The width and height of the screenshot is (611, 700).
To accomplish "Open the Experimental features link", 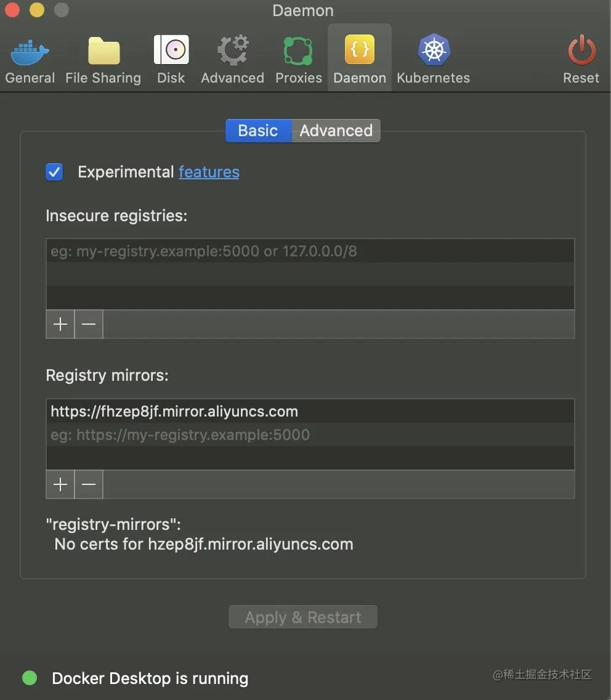I will [209, 172].
